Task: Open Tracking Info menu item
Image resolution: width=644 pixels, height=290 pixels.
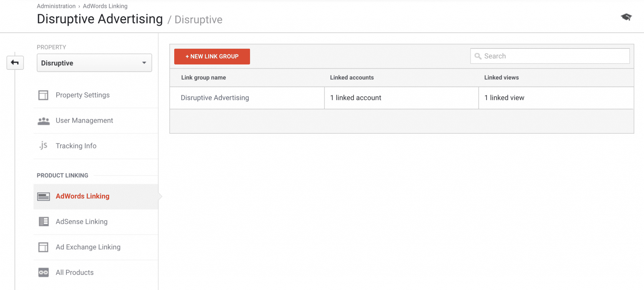Action: (96, 146)
